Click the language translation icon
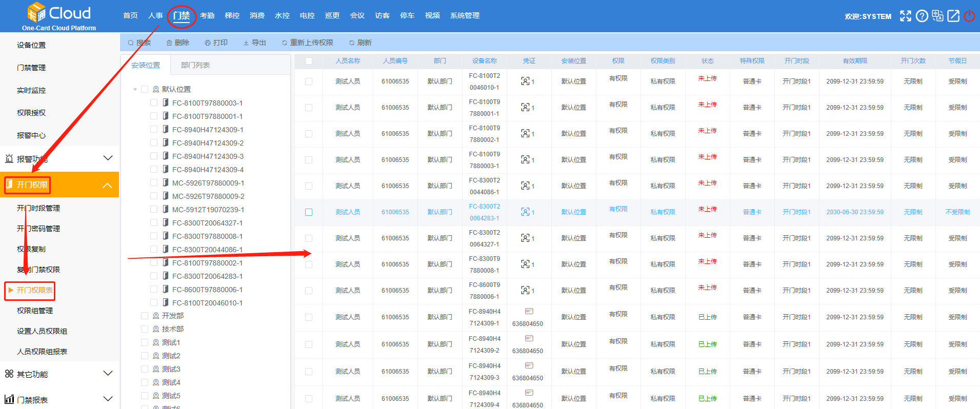 coord(937,16)
